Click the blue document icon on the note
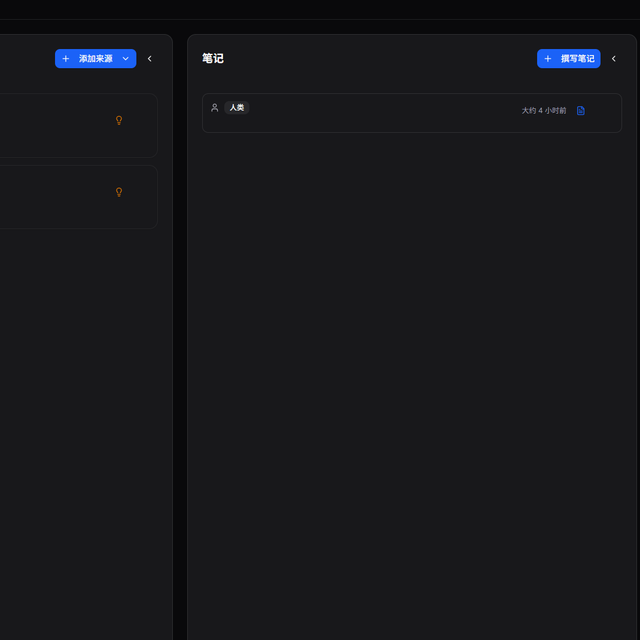The height and width of the screenshot is (640, 640). pyautogui.click(x=581, y=111)
